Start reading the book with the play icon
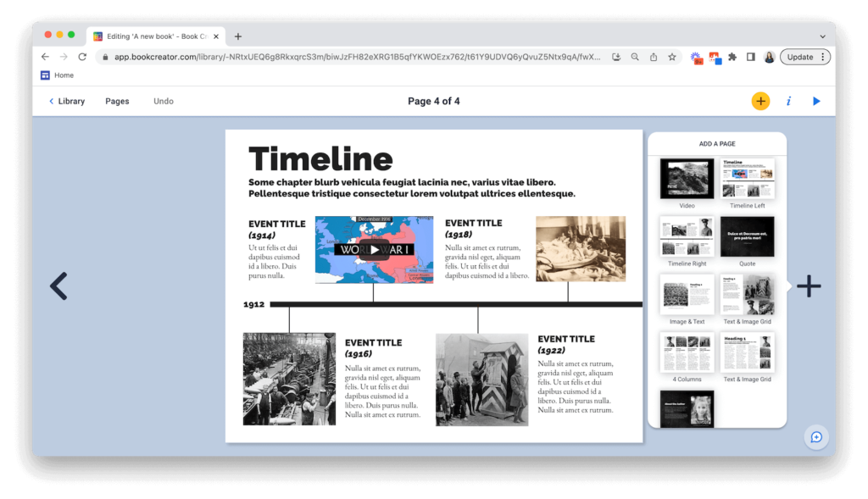Viewport: 868px width, 499px height. pyautogui.click(x=815, y=101)
